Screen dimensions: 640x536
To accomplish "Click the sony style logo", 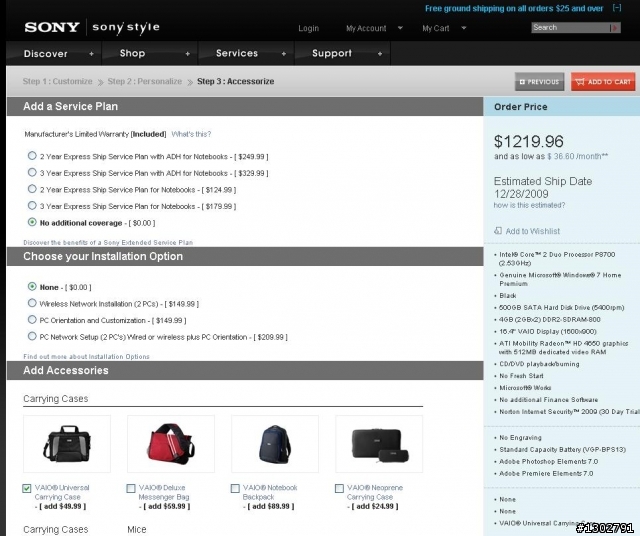I will point(126,27).
